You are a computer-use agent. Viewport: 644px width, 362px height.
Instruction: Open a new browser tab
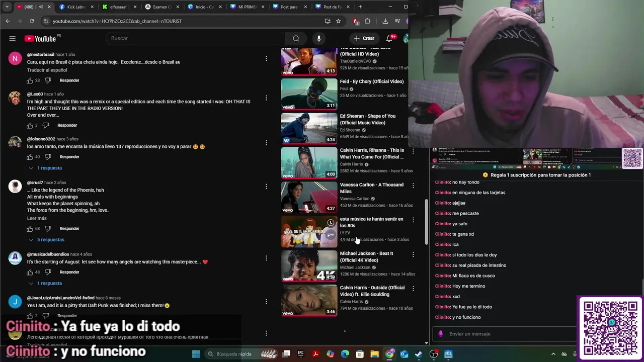(x=360, y=7)
